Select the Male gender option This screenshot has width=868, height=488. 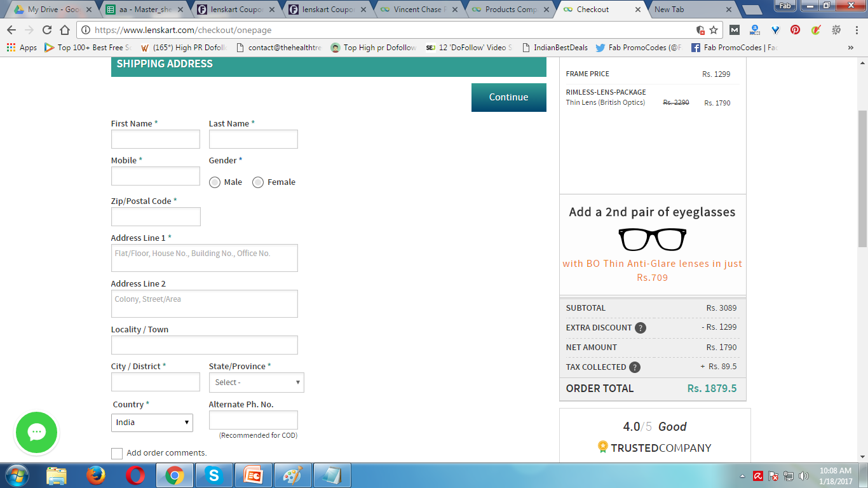(x=215, y=182)
